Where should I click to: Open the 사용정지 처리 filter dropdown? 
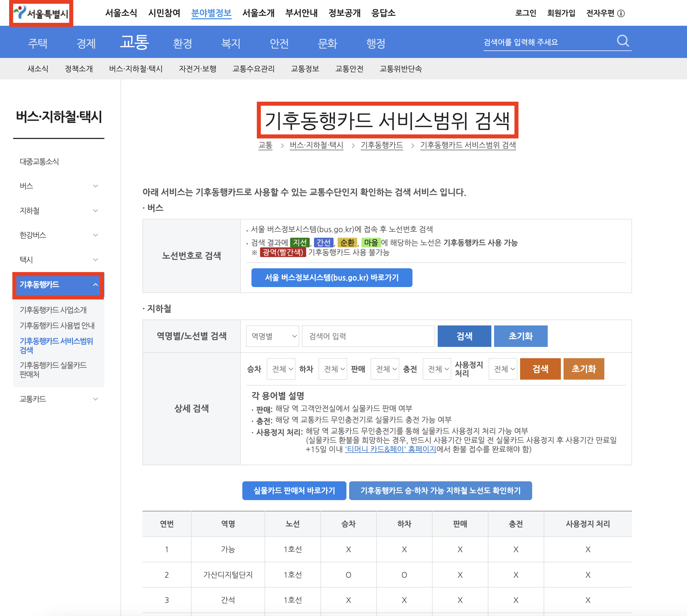click(503, 369)
